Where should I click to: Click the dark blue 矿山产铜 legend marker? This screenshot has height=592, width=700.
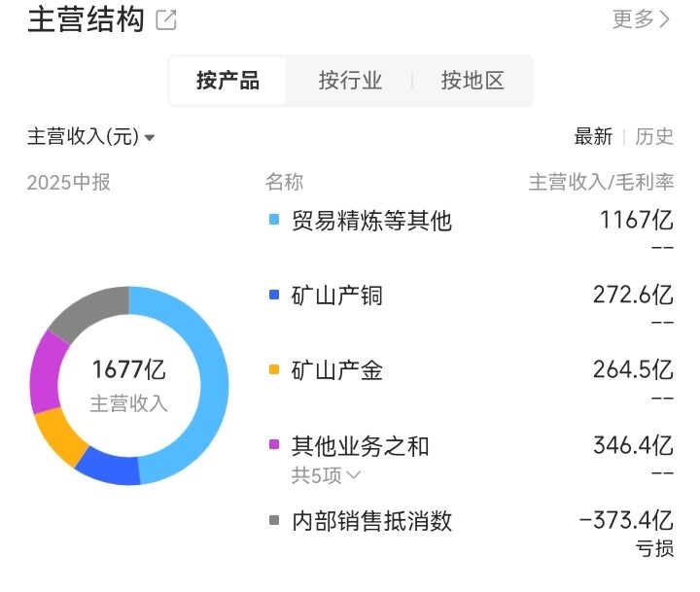pyautogui.click(x=274, y=295)
